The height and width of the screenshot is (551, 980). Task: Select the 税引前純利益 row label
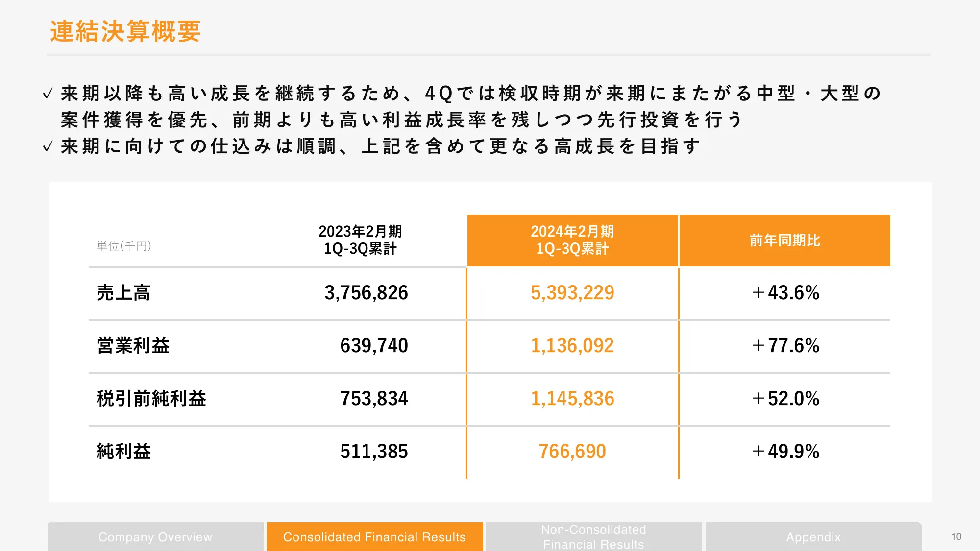click(151, 399)
